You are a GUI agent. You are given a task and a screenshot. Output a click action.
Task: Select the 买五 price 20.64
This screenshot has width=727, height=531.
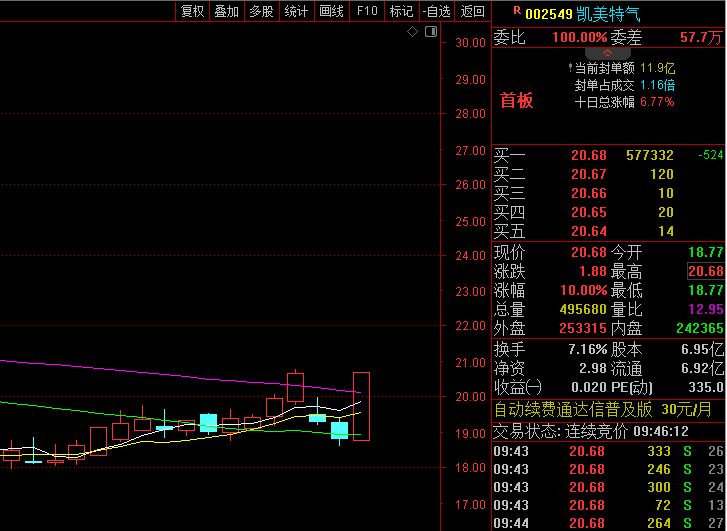click(589, 231)
